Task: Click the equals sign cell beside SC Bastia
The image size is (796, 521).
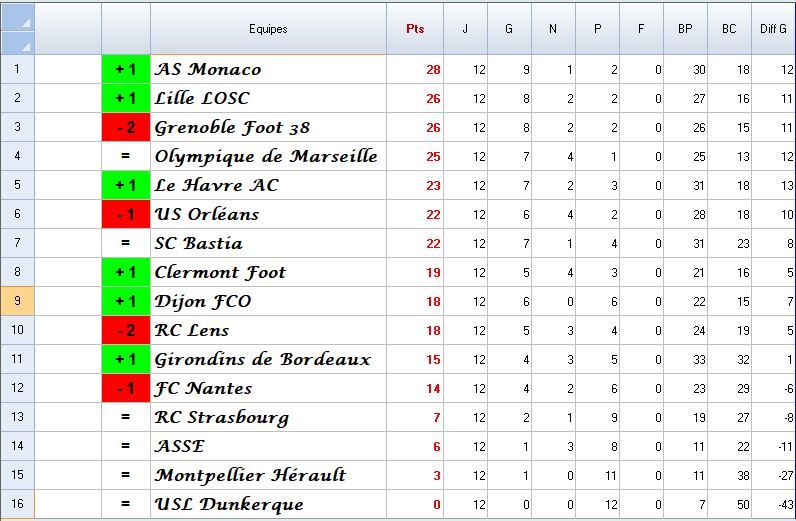Action: [x=126, y=243]
